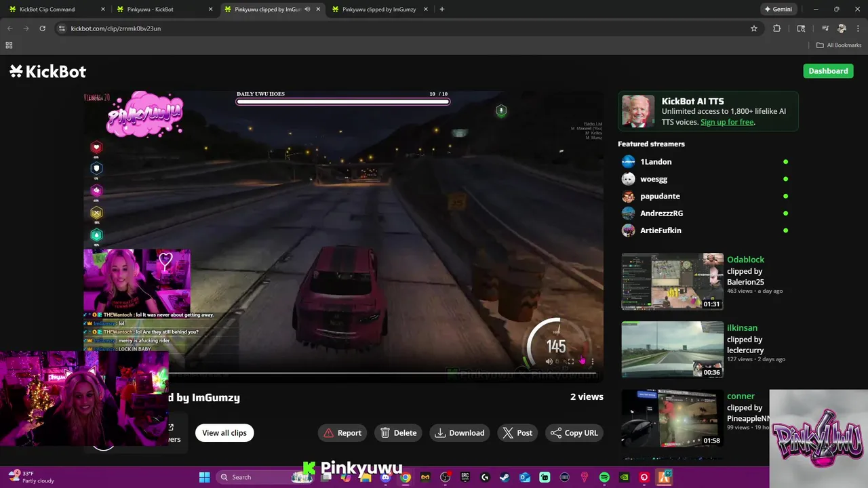This screenshot has width=868, height=488.
Task: Open the Windows Start menu
Action: point(204,477)
